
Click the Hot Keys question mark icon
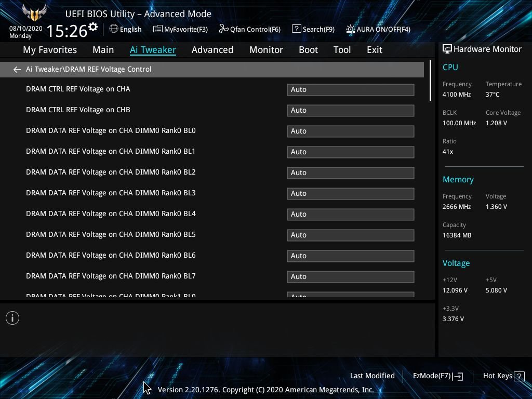(519, 376)
